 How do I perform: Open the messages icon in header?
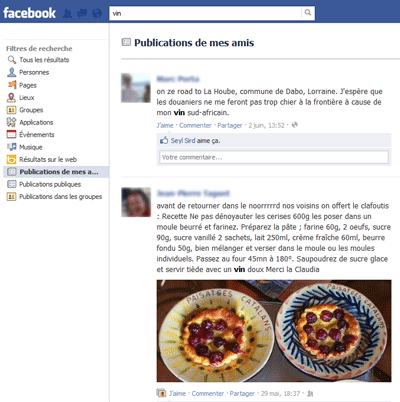point(82,13)
